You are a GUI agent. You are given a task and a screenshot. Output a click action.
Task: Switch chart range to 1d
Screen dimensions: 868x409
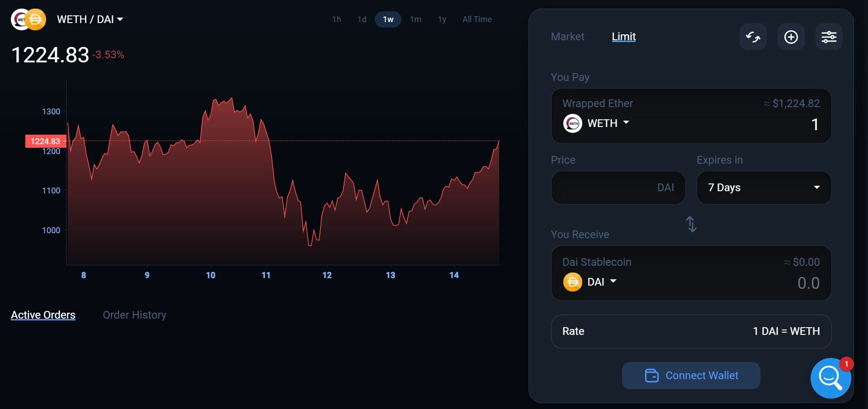coord(362,19)
